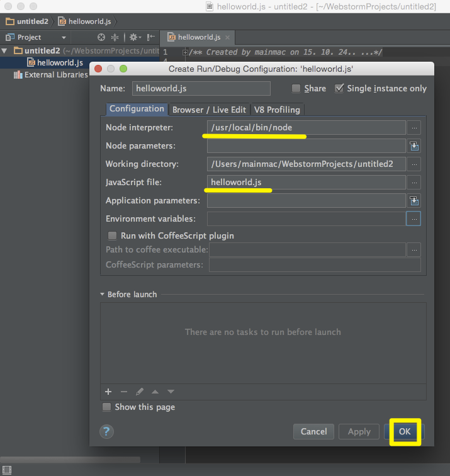The height and width of the screenshot is (476, 450).
Task: Click the Environment variables input field
Action: pos(307,219)
